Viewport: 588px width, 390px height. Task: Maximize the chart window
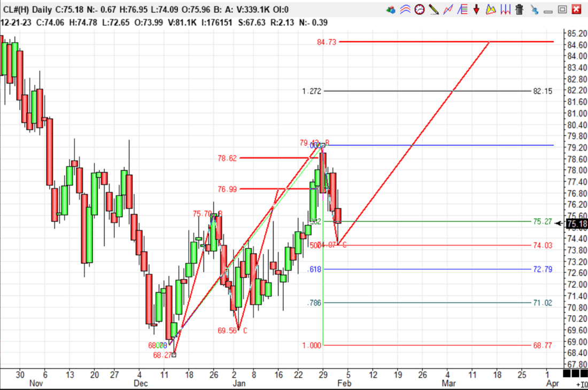[562, 9]
